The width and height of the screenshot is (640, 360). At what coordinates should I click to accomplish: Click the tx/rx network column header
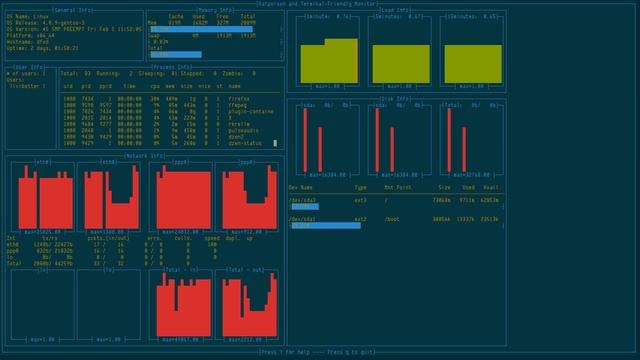[50, 238]
